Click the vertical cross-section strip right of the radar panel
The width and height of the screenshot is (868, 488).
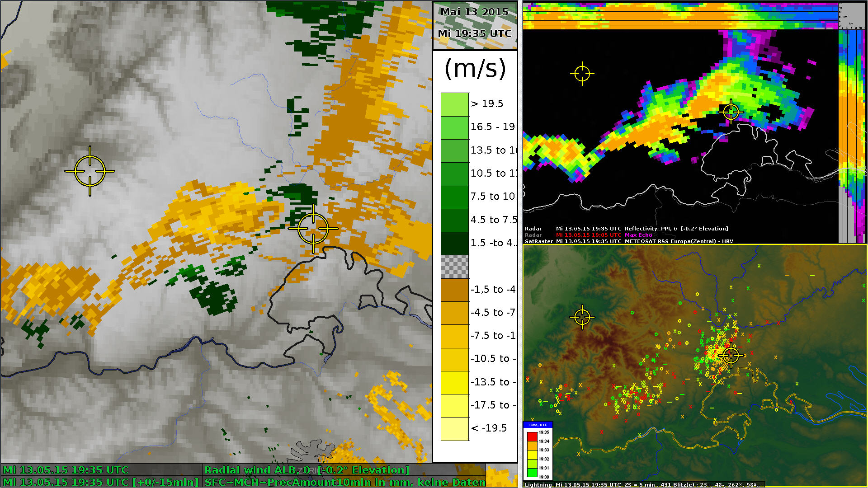point(852,136)
